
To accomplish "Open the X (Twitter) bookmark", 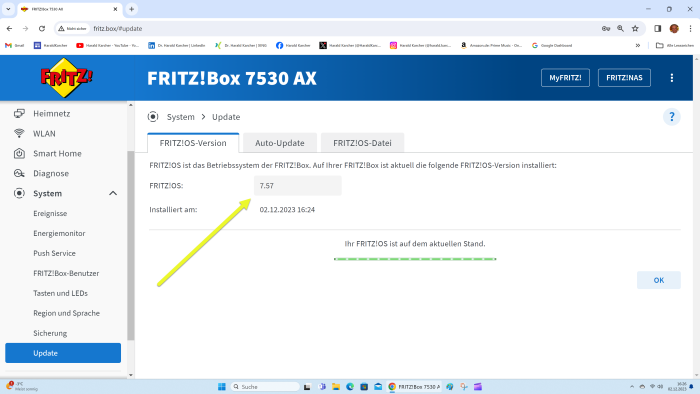I will [x=350, y=46].
